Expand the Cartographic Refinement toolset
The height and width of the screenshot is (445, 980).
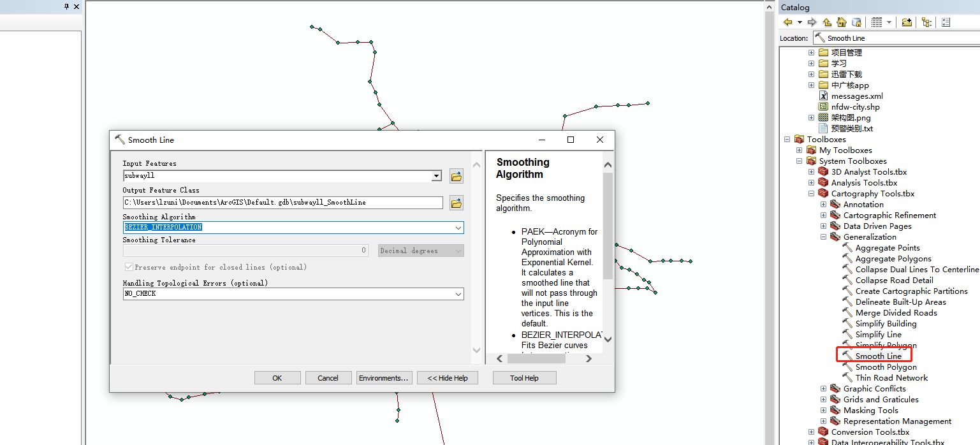point(823,215)
